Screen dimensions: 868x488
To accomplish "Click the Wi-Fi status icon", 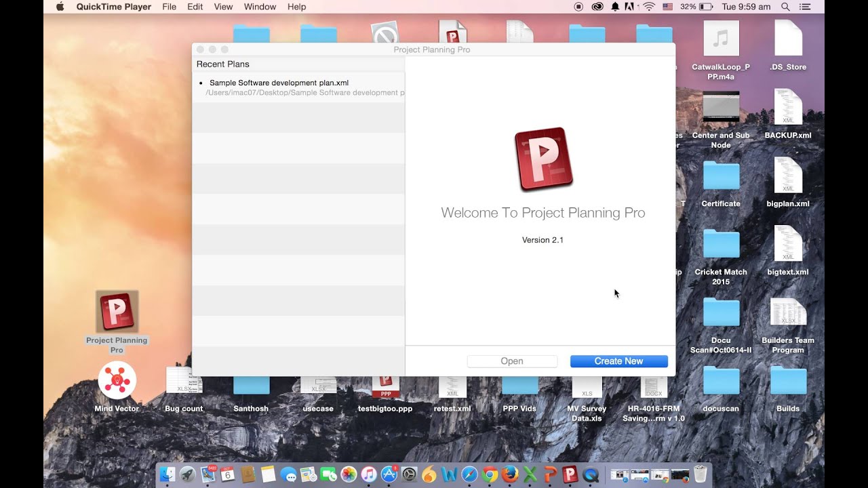I will pos(649,7).
